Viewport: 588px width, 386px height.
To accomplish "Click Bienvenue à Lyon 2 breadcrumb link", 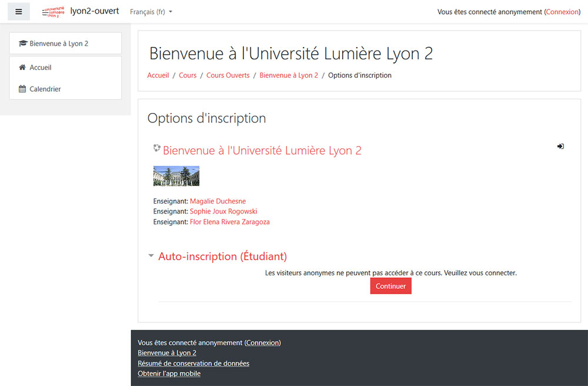I will click(x=289, y=75).
